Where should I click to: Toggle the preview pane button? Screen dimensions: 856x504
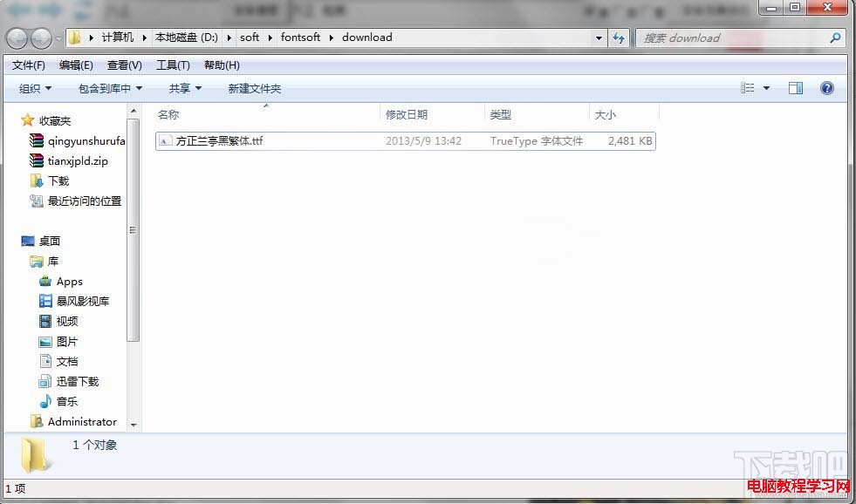[x=796, y=88]
